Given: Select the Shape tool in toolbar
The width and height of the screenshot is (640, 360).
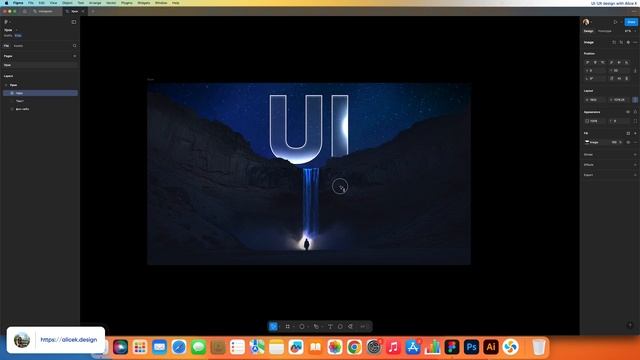Looking at the screenshot, I should 302,327.
